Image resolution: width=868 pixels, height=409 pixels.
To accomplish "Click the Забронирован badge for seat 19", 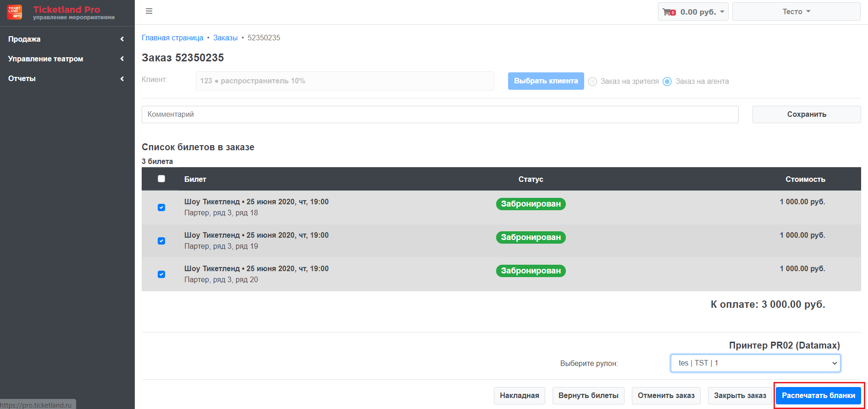I will click(x=531, y=237).
